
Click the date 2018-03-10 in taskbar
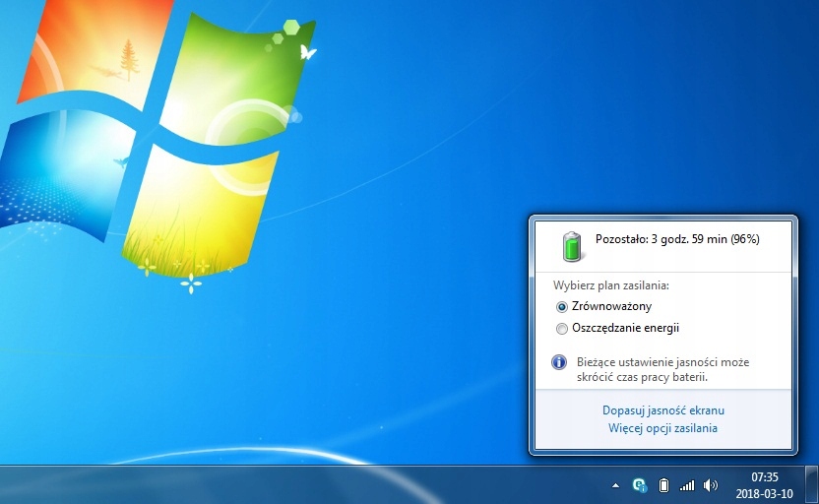click(x=764, y=493)
